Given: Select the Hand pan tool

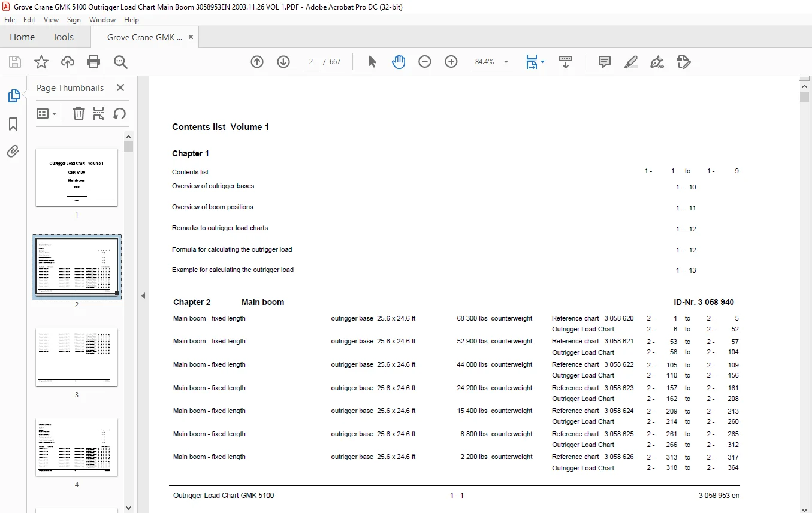Looking at the screenshot, I should (x=399, y=62).
